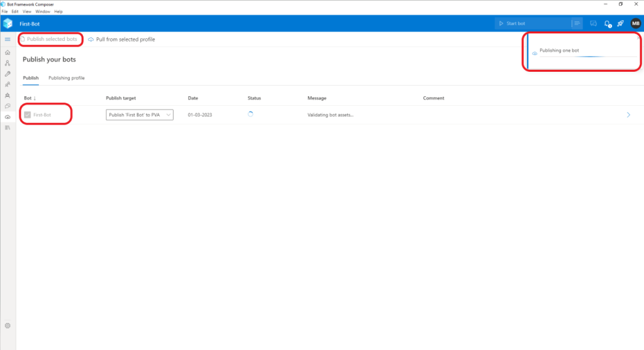644x350 pixels.
Task: Expand the First-Bot row chevron
Action: pyautogui.click(x=628, y=115)
